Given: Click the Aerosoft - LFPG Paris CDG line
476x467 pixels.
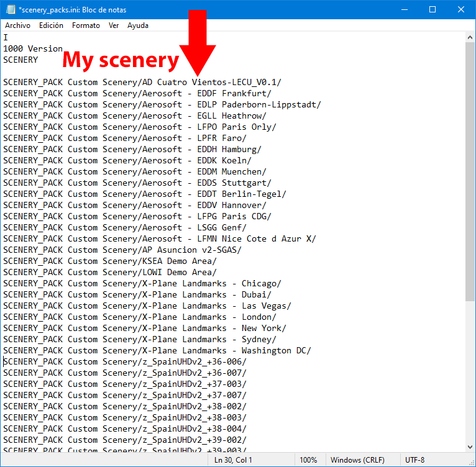Looking at the screenshot, I should [x=137, y=217].
